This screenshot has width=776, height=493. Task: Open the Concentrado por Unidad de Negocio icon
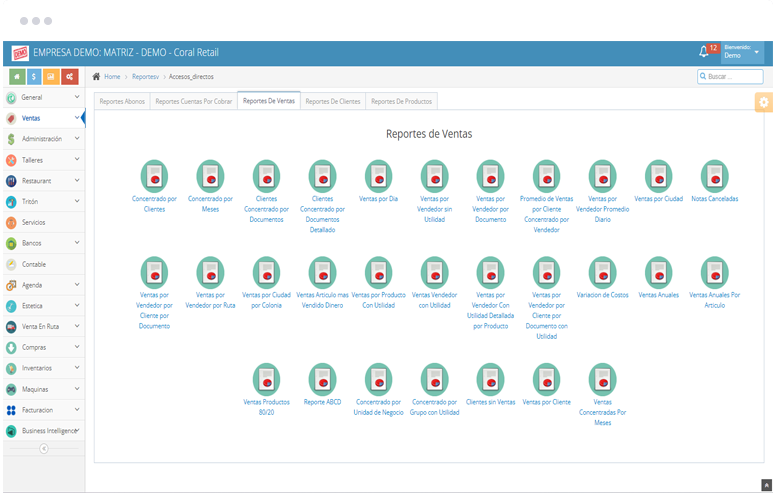(379, 380)
